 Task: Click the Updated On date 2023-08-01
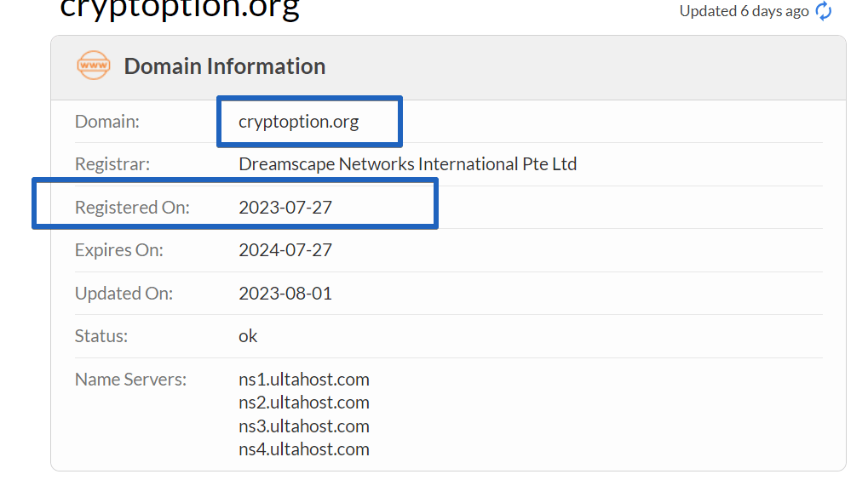[x=285, y=293]
